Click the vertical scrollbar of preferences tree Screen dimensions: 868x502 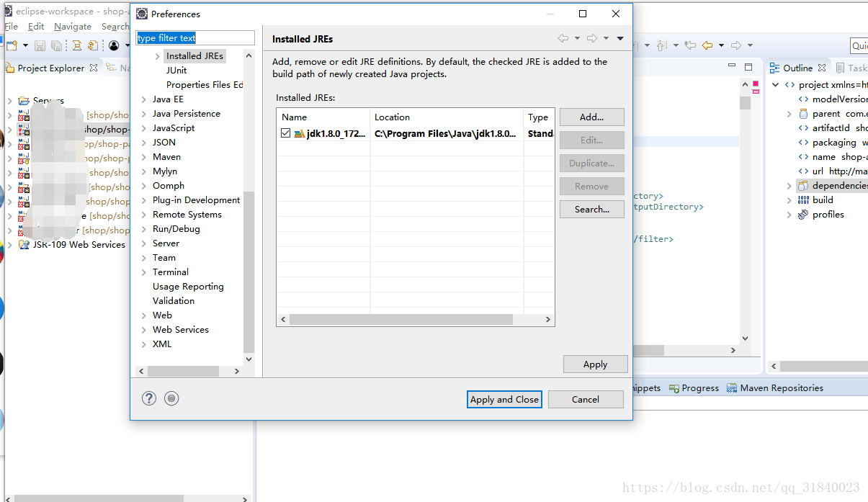249,274
